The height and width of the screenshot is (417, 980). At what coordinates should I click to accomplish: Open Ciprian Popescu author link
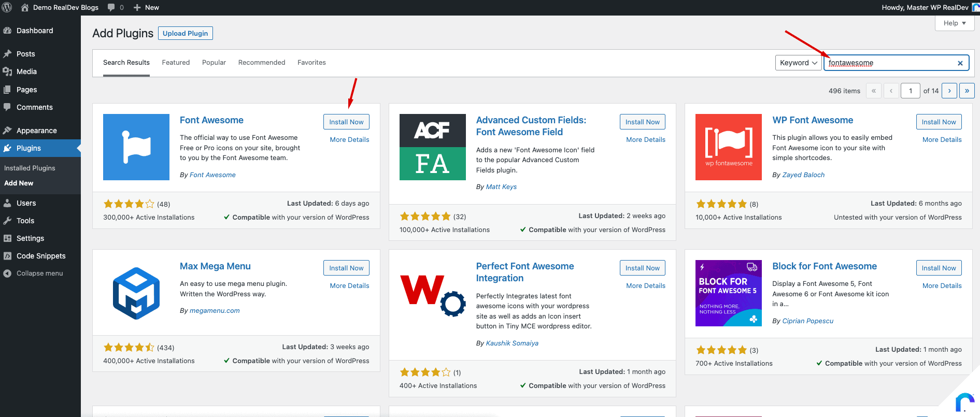pos(807,321)
